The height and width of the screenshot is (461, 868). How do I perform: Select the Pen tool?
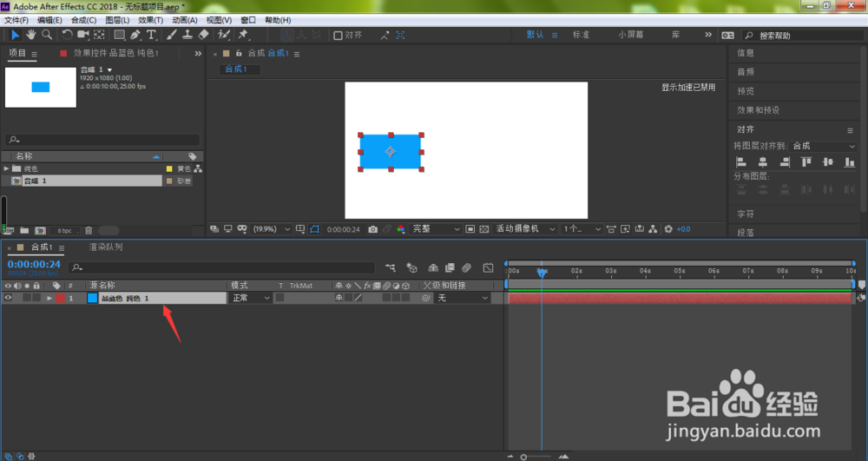tap(135, 35)
